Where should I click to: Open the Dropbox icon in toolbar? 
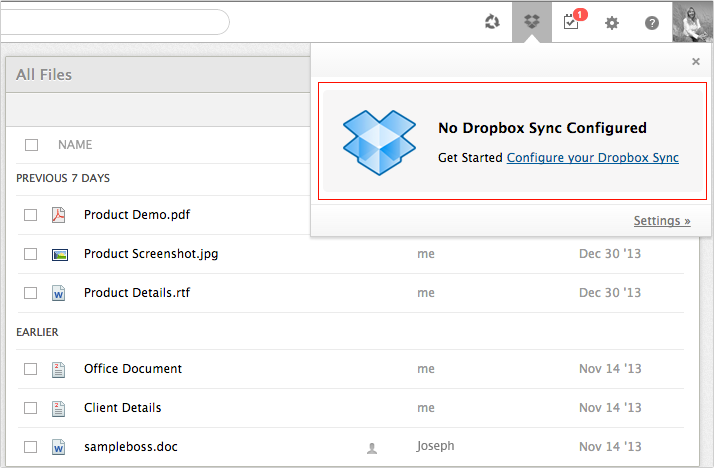[531, 22]
